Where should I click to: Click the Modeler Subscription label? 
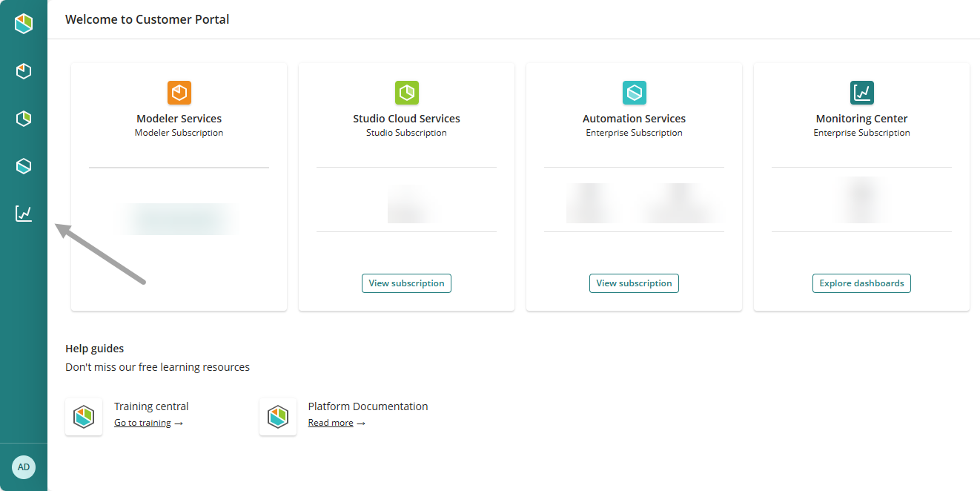click(179, 133)
